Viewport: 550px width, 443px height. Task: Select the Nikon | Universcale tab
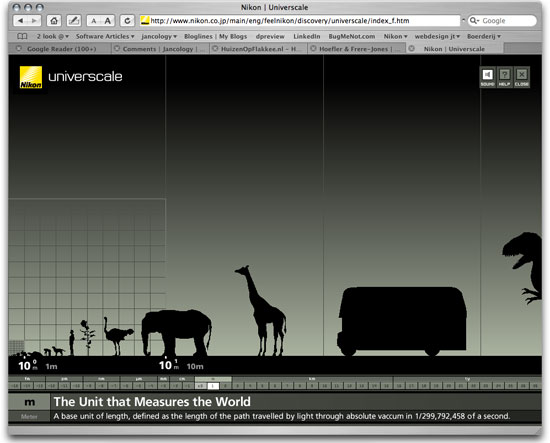pyautogui.click(x=455, y=49)
